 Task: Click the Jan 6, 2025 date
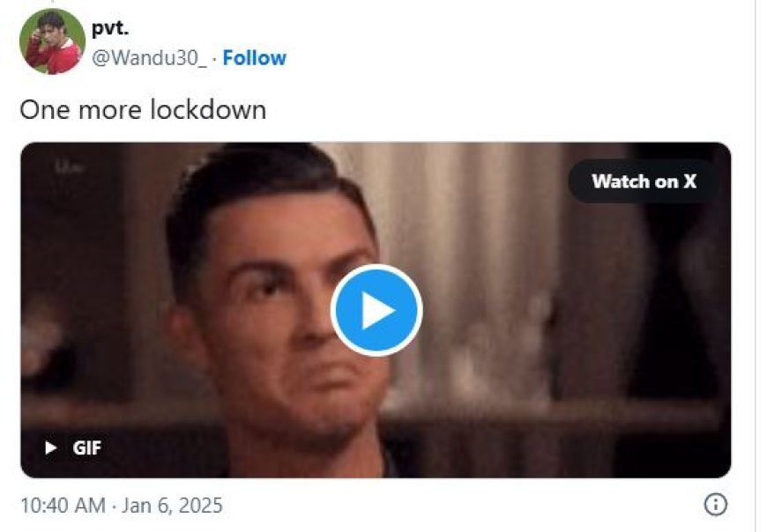(x=172, y=505)
